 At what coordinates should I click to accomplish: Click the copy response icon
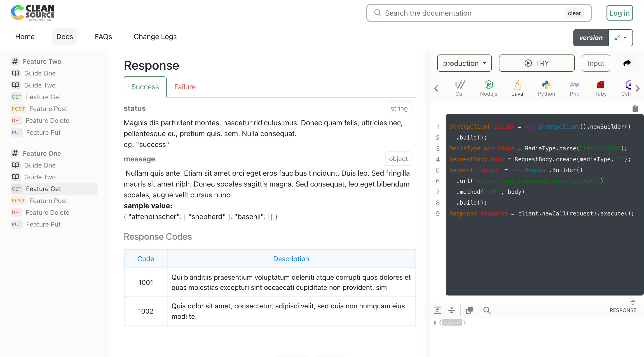(469, 310)
